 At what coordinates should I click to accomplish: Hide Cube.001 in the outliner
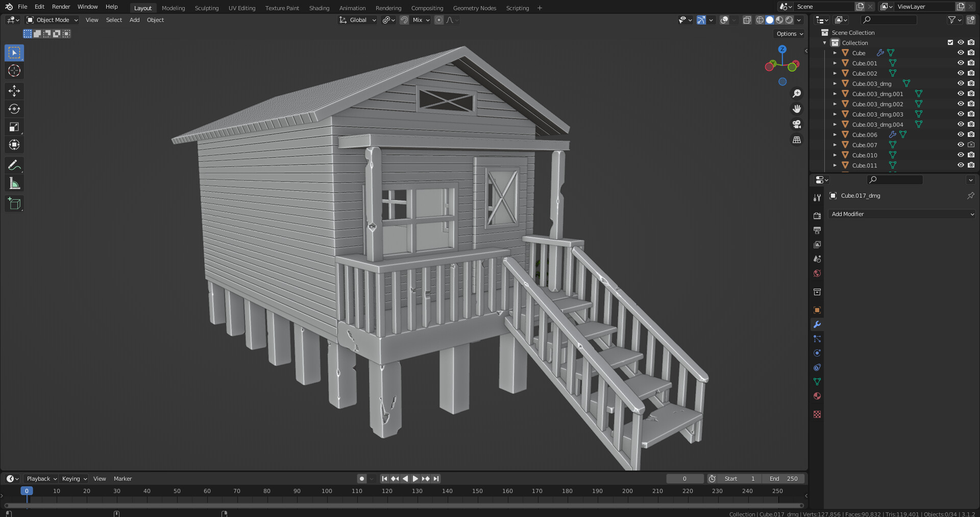960,63
